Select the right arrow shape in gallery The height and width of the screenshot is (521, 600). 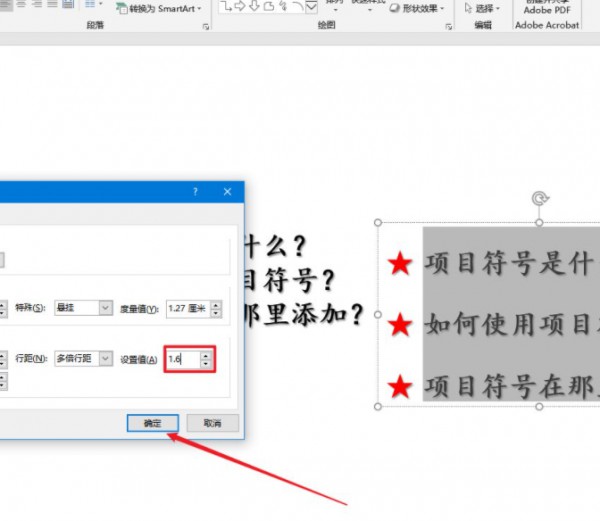point(240,8)
